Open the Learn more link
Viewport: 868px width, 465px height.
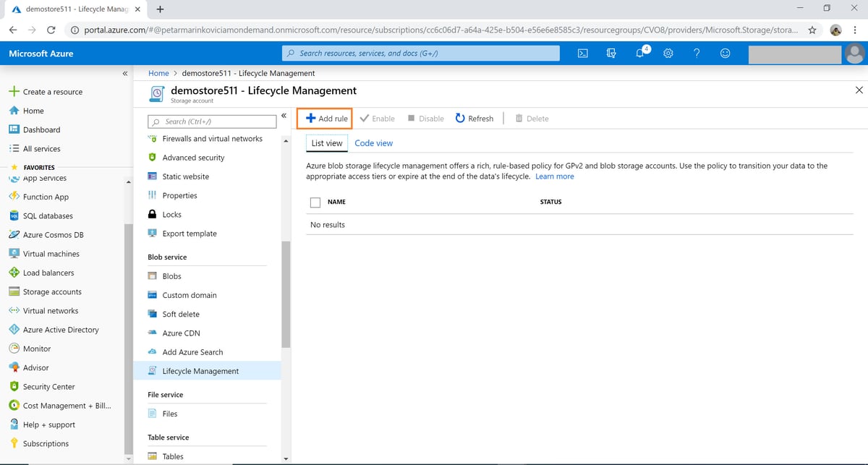coord(554,176)
